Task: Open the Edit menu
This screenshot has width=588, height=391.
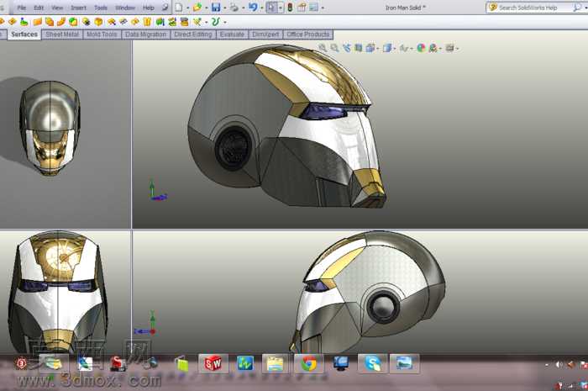Action: pos(39,8)
